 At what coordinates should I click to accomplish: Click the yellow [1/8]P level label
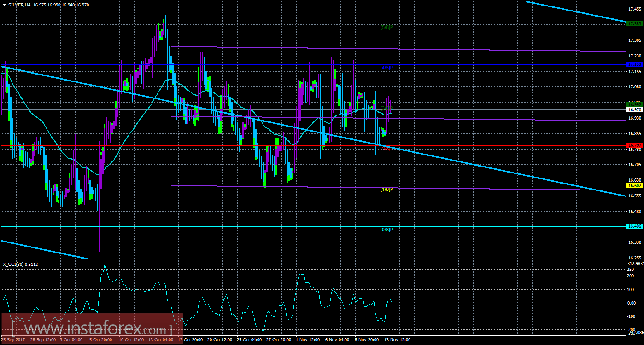[386, 189]
